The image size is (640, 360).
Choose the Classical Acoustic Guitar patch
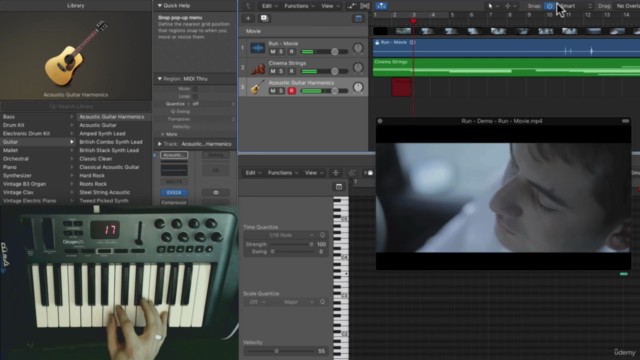(109, 167)
